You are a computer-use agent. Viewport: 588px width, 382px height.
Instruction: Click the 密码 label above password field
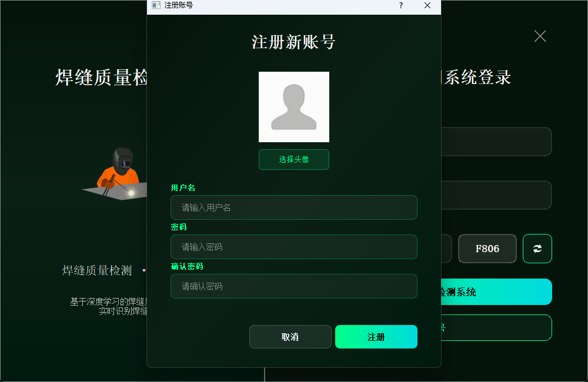pyautogui.click(x=179, y=227)
